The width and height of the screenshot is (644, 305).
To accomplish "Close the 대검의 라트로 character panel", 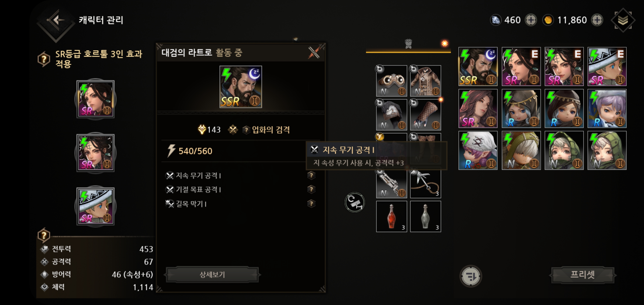I will click(314, 53).
